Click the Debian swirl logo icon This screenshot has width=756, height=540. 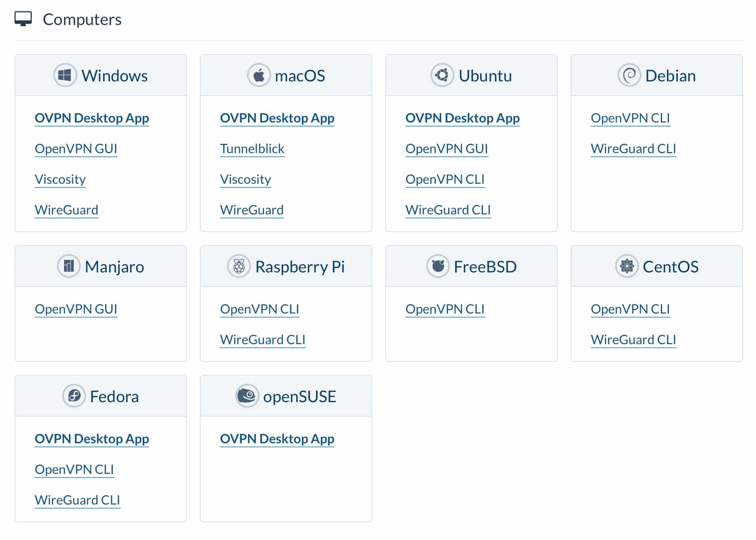tap(629, 75)
